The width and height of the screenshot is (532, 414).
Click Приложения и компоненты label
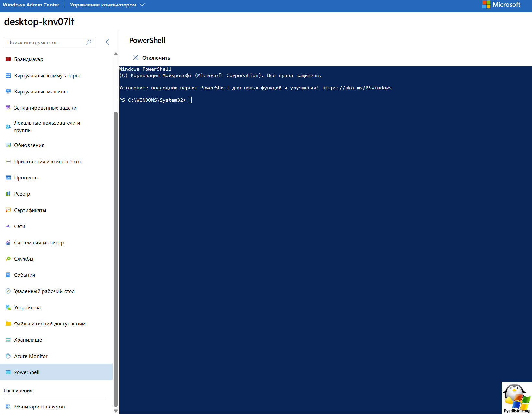(47, 161)
